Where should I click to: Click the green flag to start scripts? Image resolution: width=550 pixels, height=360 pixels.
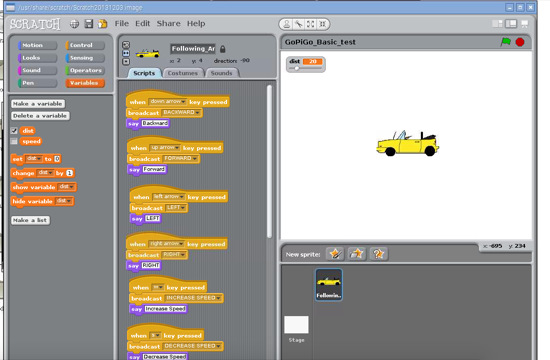(505, 42)
